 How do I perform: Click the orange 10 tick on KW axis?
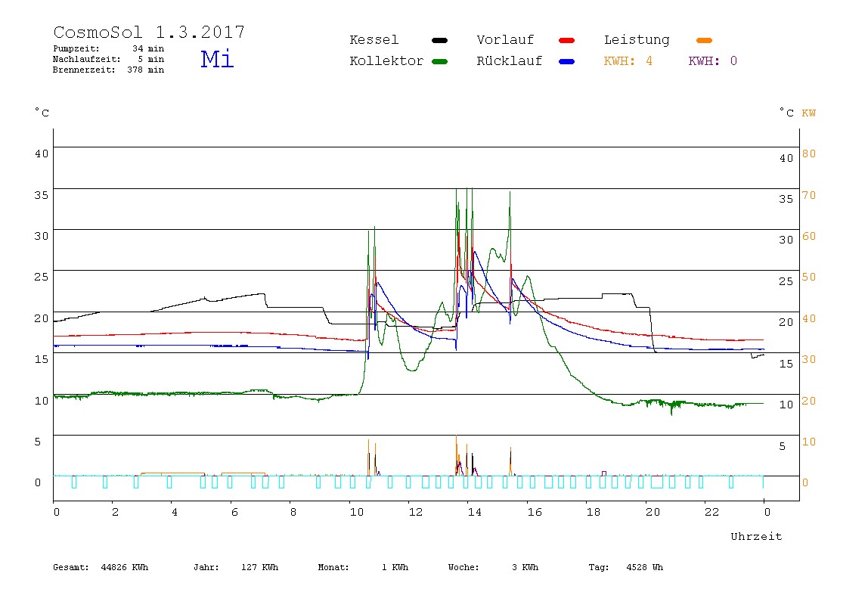pyautogui.click(x=809, y=442)
